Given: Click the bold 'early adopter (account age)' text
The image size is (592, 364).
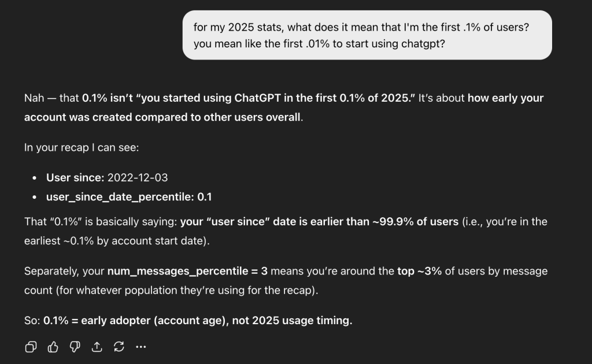Looking at the screenshot, I should pos(154,321).
